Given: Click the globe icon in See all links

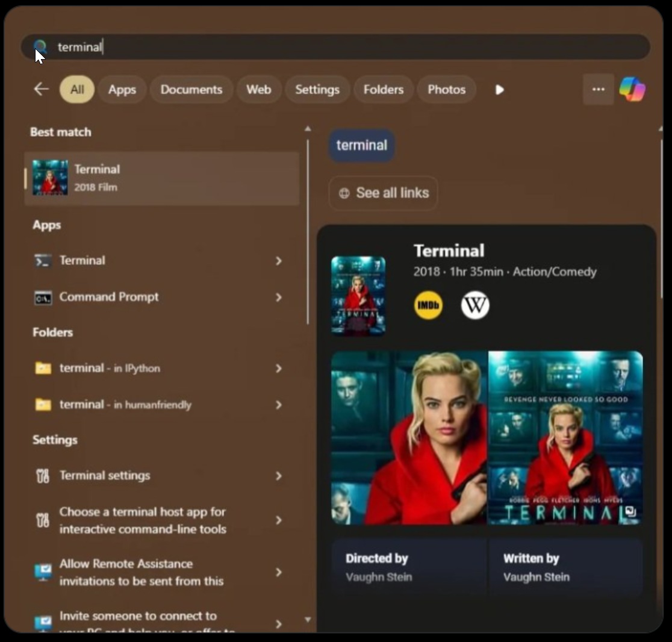Looking at the screenshot, I should pos(344,193).
